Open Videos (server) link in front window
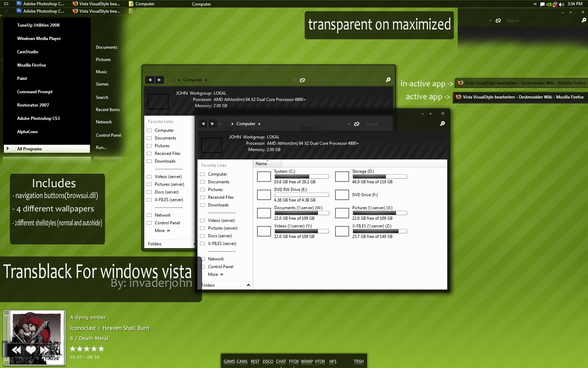Viewport: 588px width, 368px height. point(221,220)
